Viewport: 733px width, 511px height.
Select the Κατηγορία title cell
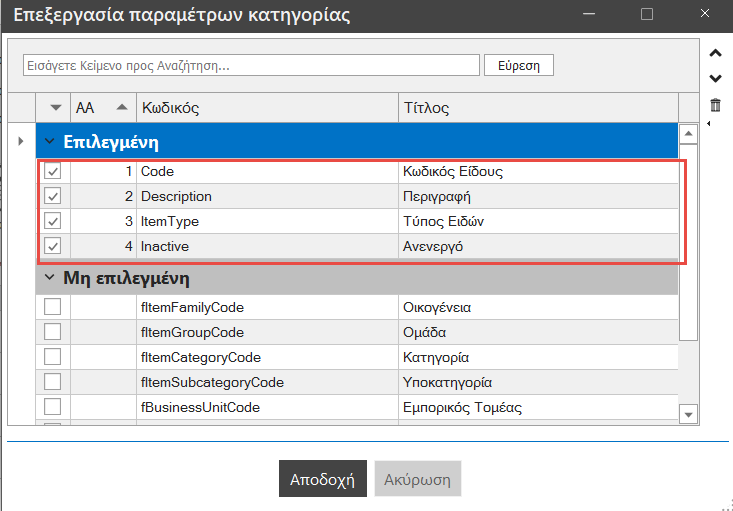pyautogui.click(x=538, y=357)
